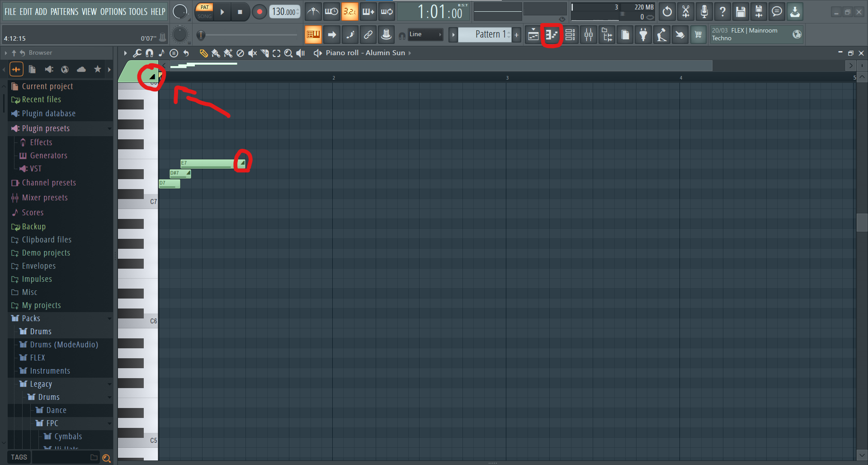Open the tempo tapper icon
This screenshot has height=465, width=868.
[x=661, y=34]
